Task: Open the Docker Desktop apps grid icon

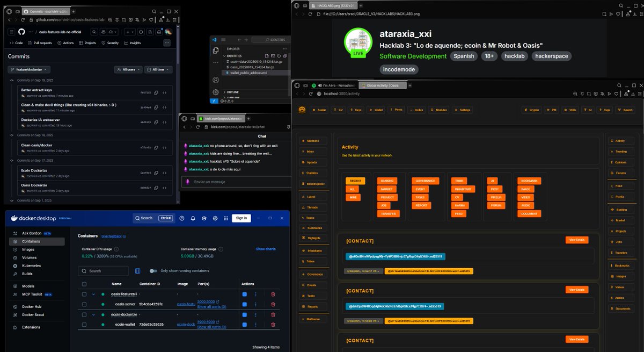Action: tap(226, 218)
